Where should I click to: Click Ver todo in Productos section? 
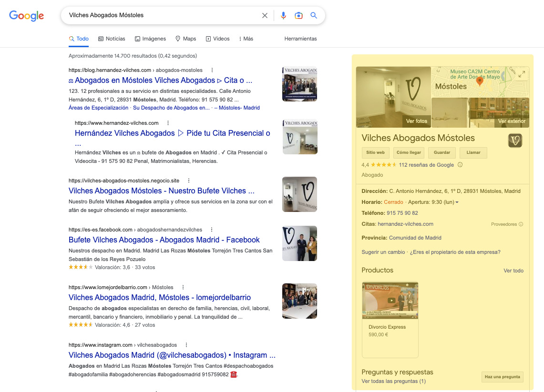pyautogui.click(x=513, y=271)
